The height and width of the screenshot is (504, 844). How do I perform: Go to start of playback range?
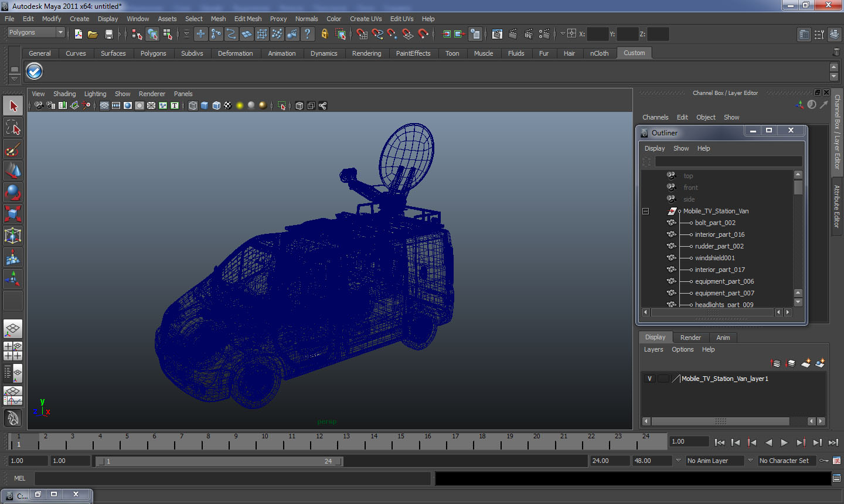pyautogui.click(x=720, y=442)
